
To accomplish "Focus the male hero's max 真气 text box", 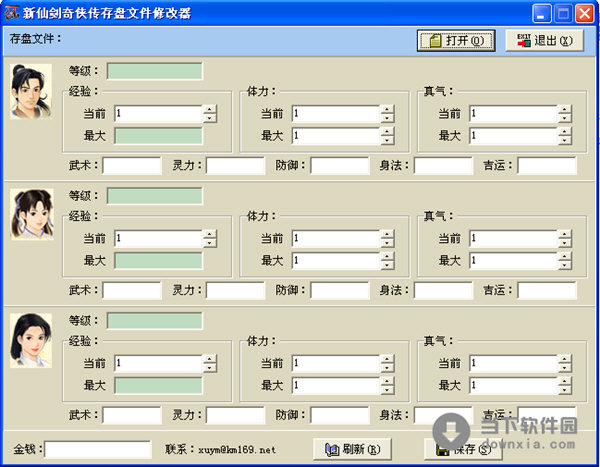I will 514,136.
